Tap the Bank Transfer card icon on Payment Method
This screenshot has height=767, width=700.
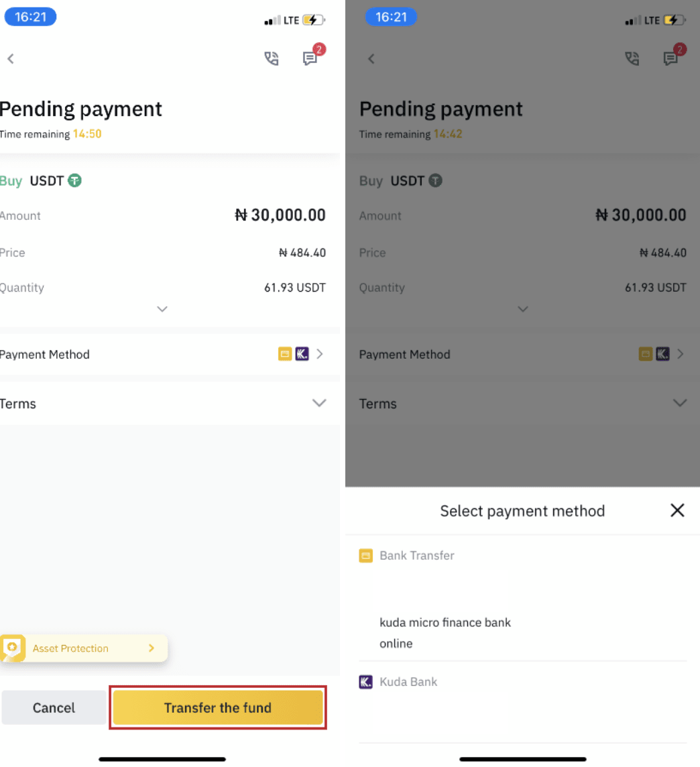point(284,353)
